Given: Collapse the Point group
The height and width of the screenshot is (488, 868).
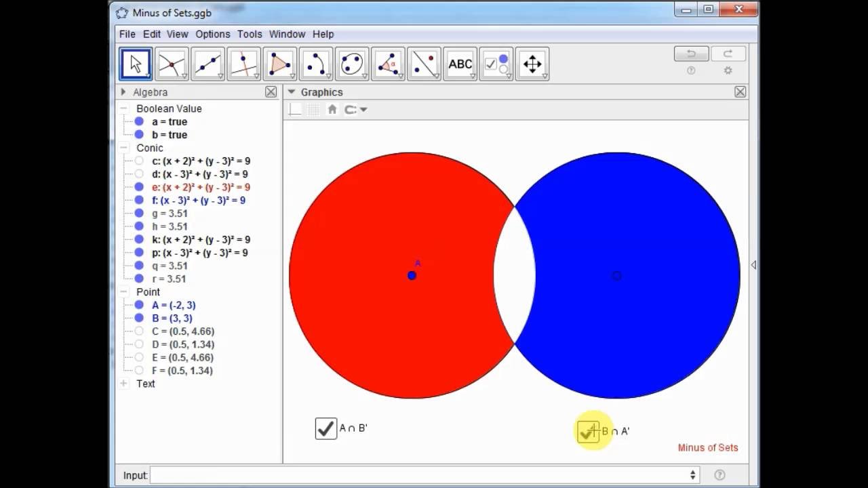Looking at the screenshot, I should [123, 292].
